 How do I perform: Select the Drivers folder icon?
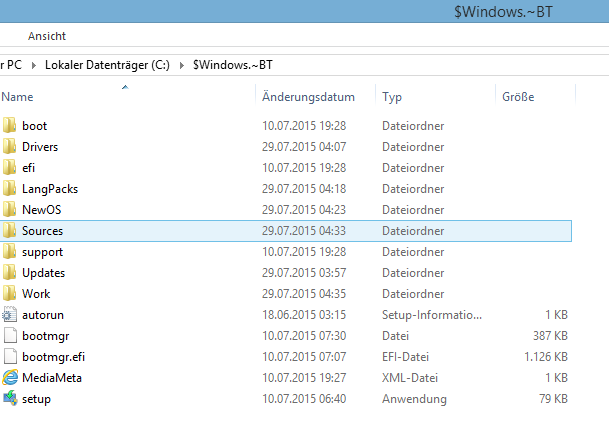point(9,146)
